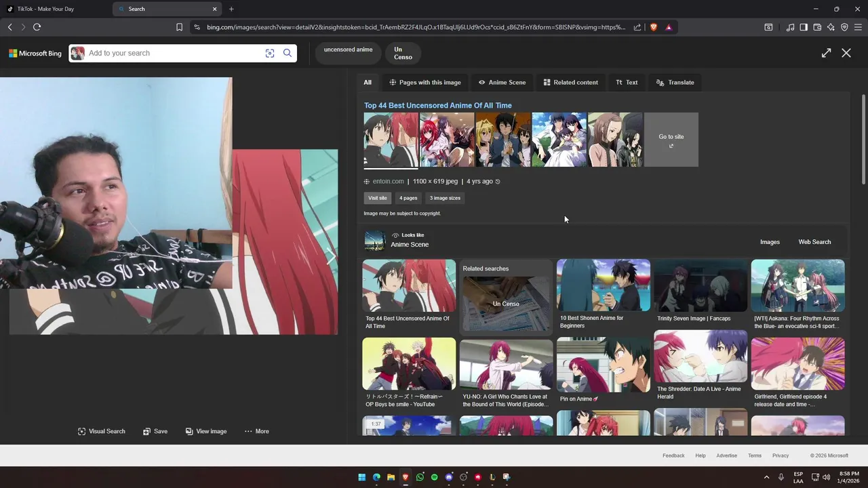
Task: Toggle the browser sidebar panel icon
Action: click(x=804, y=27)
